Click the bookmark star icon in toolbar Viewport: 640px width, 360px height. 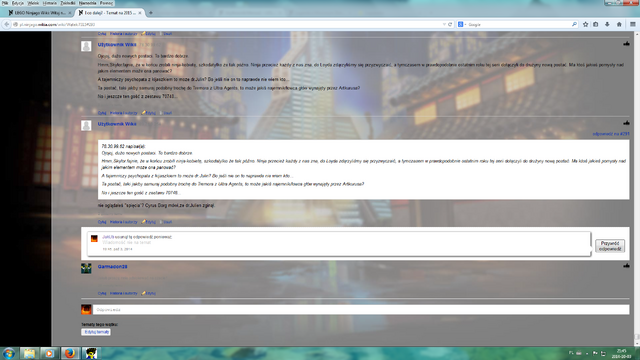[x=586, y=24]
